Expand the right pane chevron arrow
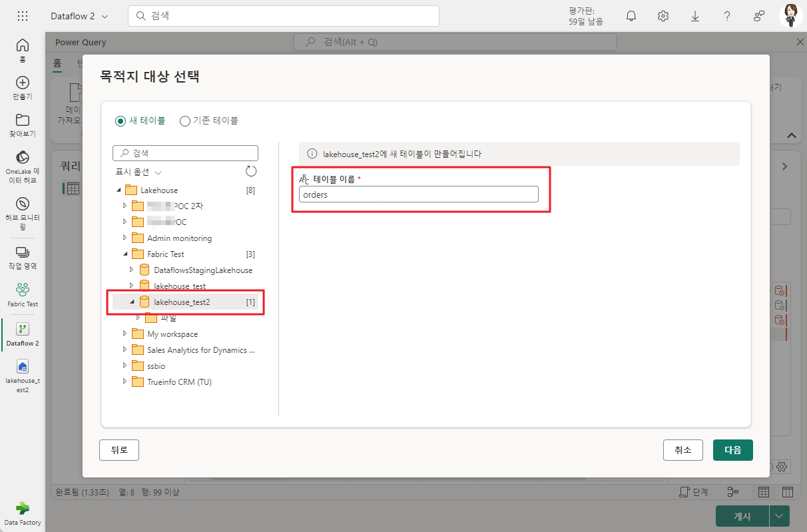 (x=784, y=166)
